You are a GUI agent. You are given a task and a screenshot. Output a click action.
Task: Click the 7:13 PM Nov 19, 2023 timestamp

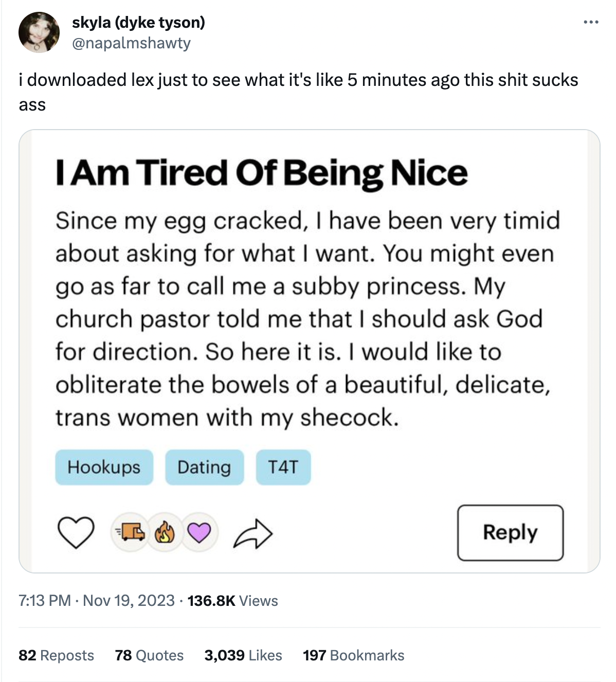[x=97, y=600]
